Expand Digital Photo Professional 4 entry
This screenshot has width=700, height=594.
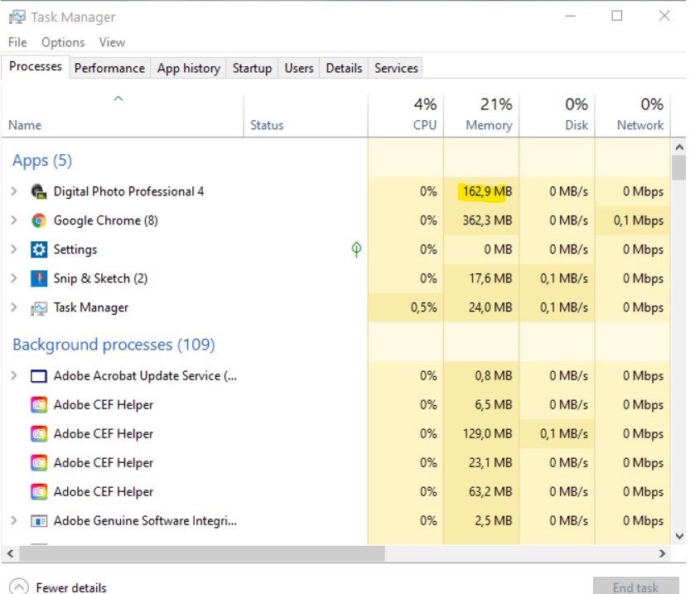click(x=13, y=191)
